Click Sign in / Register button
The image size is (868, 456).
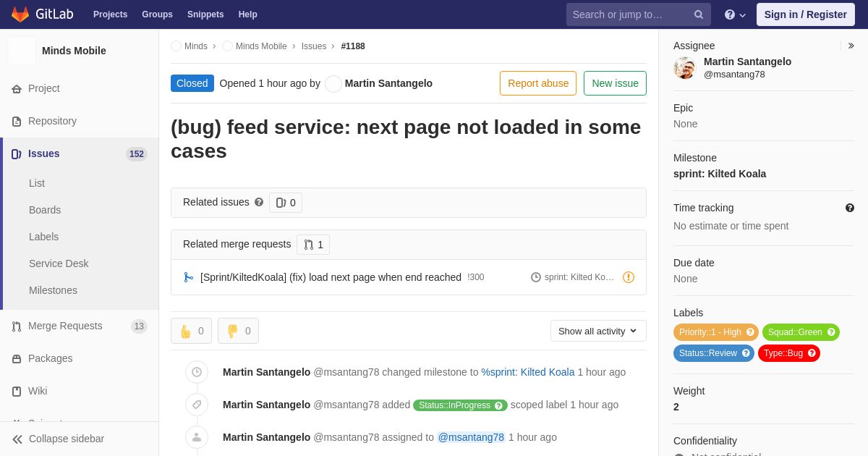pos(806,14)
